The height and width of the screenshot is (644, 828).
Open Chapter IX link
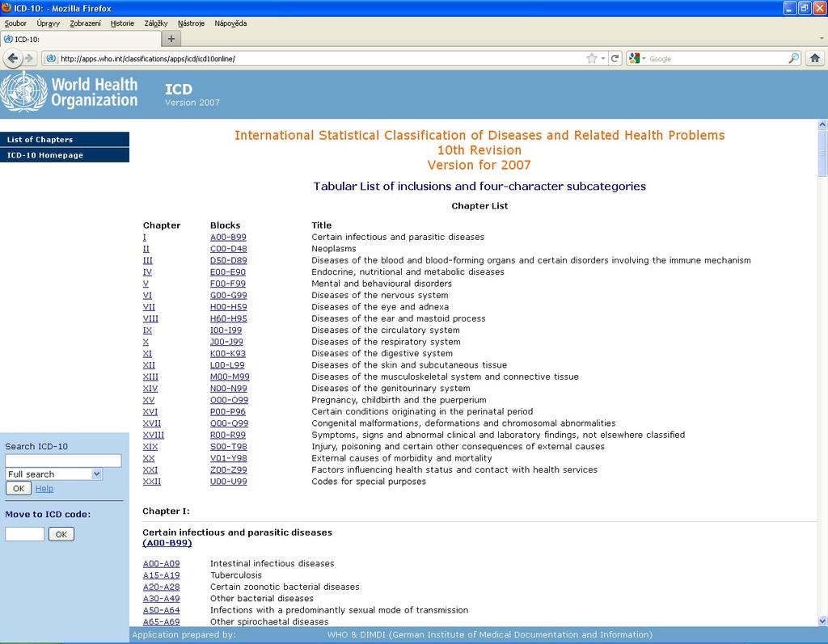click(147, 330)
